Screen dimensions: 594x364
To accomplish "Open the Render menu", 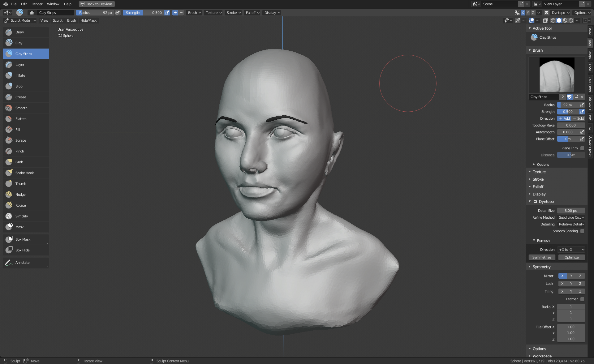I will click(x=37, y=4).
